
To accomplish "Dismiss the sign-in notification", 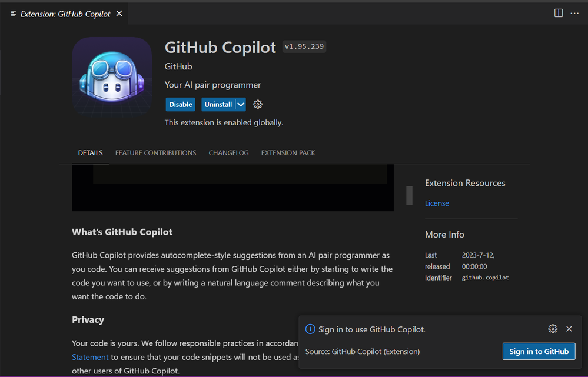I will pos(569,329).
